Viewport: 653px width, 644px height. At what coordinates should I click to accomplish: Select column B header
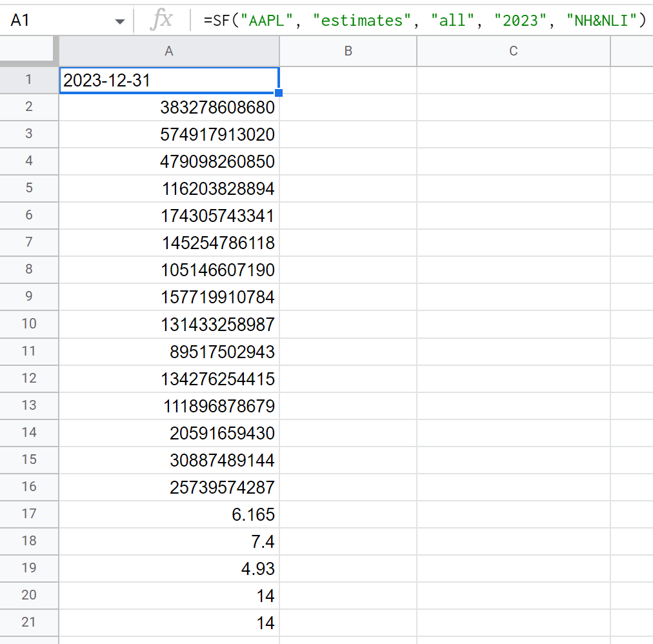coord(348,51)
